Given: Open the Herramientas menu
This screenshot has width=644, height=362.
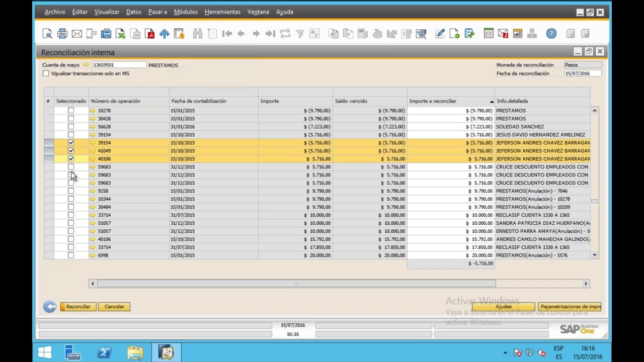Looking at the screenshot, I should tap(222, 12).
